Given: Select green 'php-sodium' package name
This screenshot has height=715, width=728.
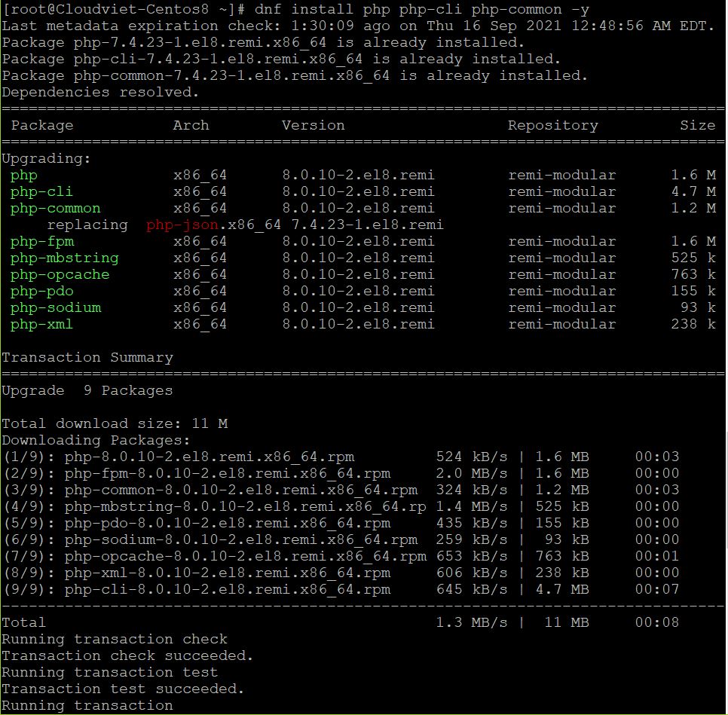Looking at the screenshot, I should (56, 308).
